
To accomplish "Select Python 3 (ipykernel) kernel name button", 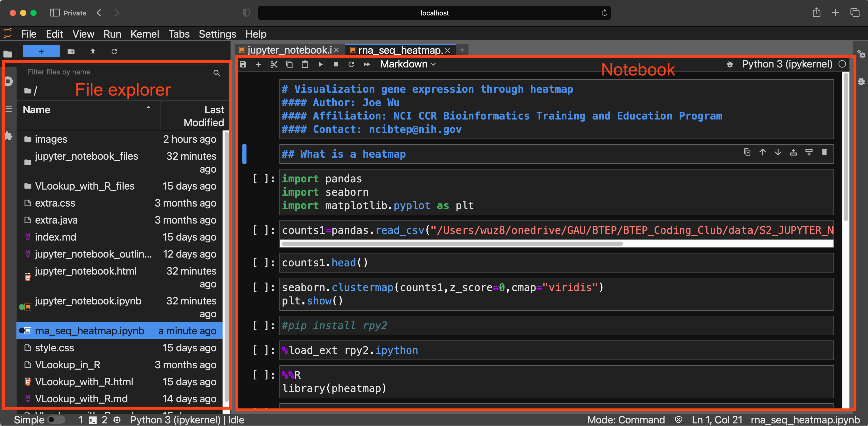I will [787, 64].
